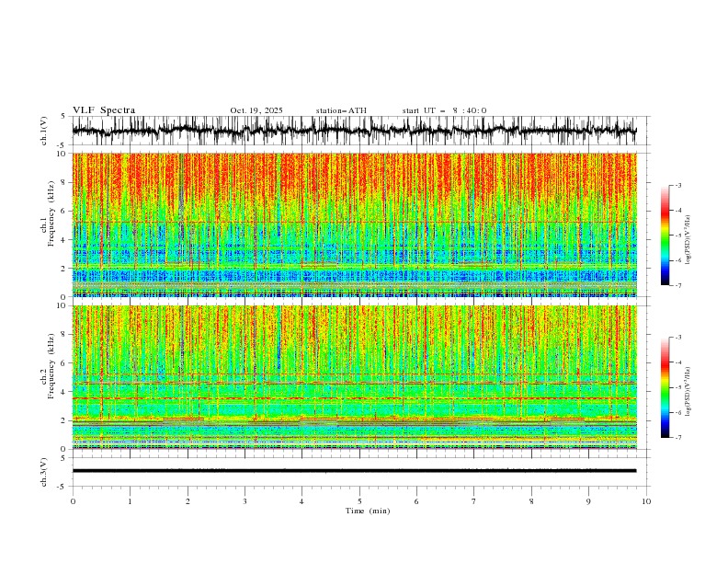Image resolution: width=728 pixels, height=563 pixels.
Task: Click the "Time (min)" axis title
Action: click(368, 511)
